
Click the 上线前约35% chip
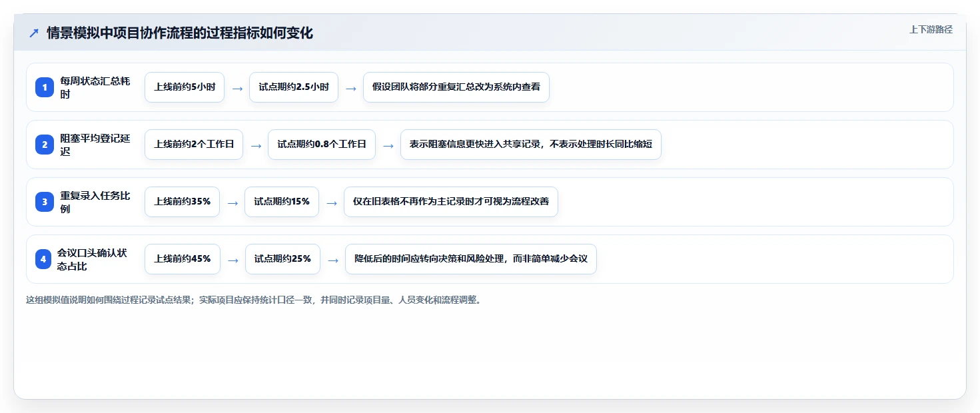click(x=183, y=202)
